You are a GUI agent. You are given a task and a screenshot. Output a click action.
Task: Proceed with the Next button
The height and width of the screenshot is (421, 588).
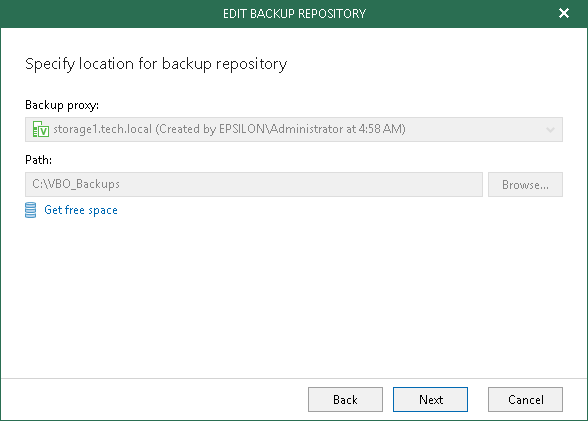[x=430, y=400]
